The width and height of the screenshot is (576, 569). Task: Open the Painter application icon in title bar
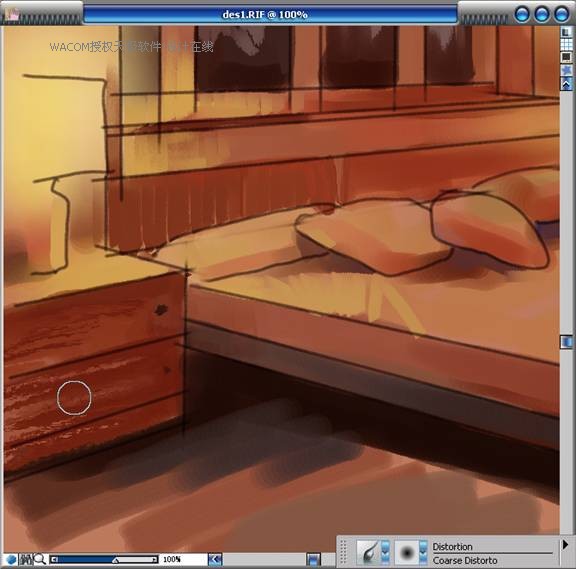coord(12,14)
